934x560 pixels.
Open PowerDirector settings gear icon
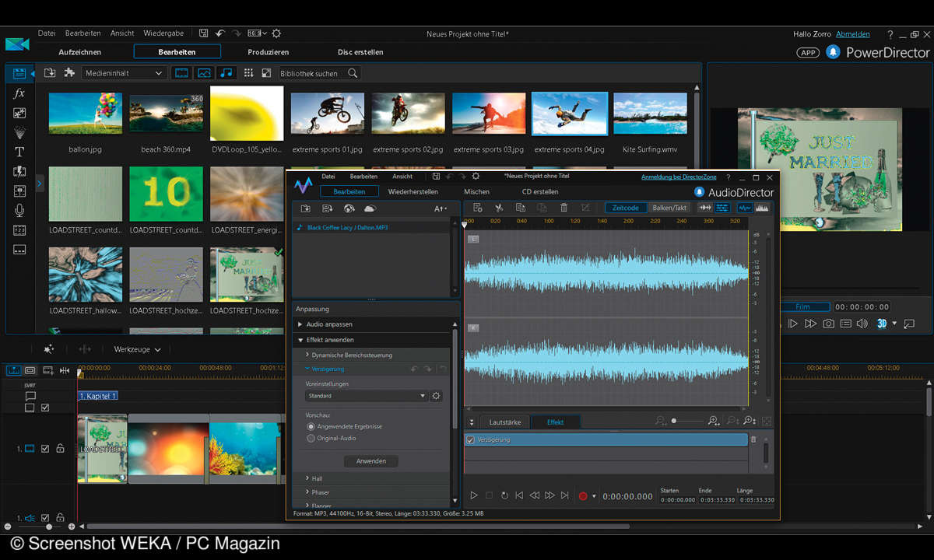pos(276,33)
